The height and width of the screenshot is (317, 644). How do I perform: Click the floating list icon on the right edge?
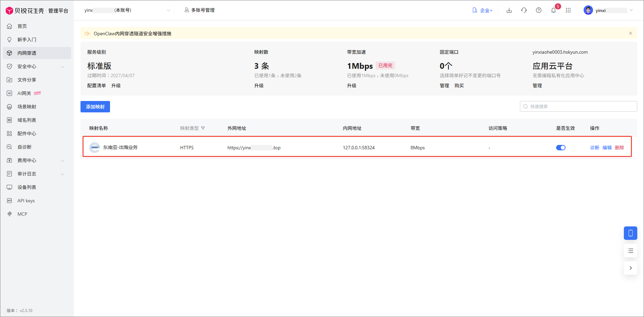(631, 251)
